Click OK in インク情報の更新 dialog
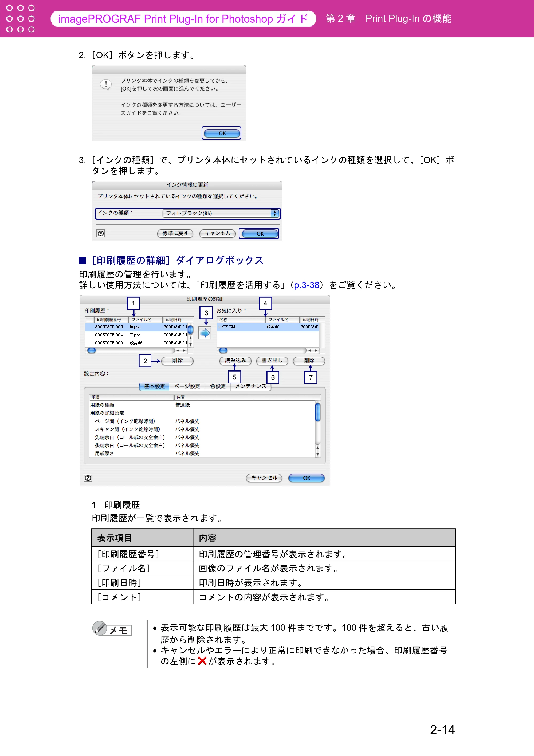The width and height of the screenshot is (534, 756). (x=260, y=233)
